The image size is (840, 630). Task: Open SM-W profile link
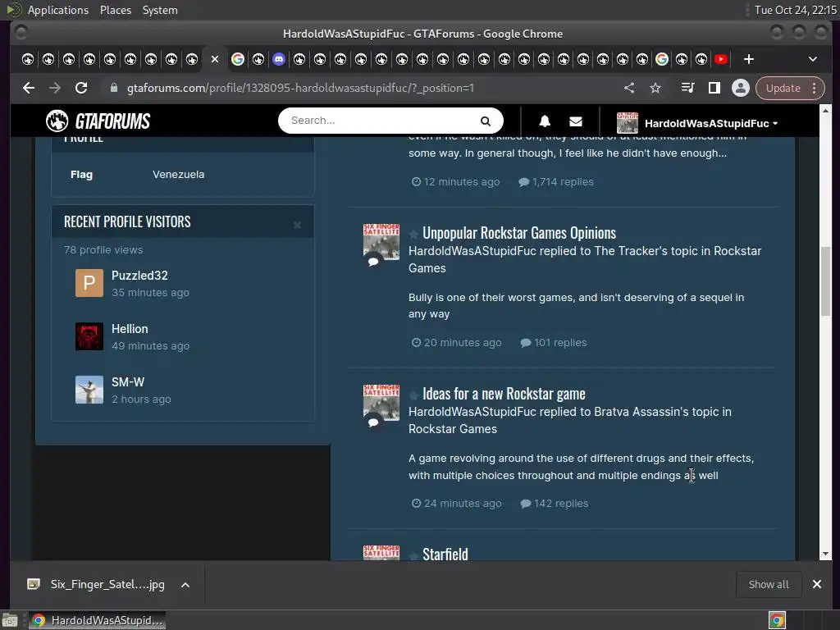pyautogui.click(x=127, y=382)
